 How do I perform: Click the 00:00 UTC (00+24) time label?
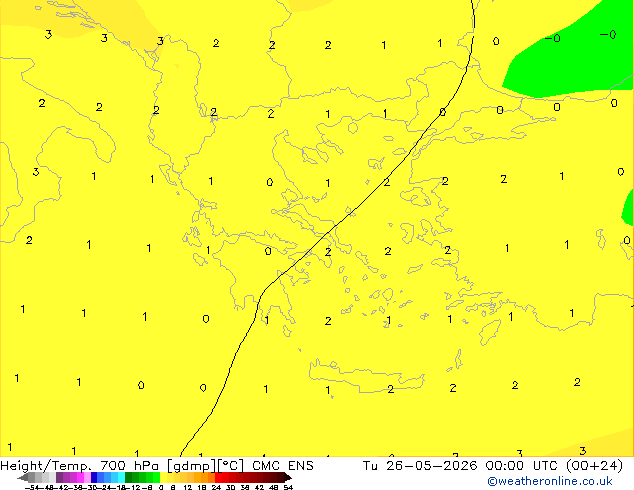pyautogui.click(x=554, y=466)
